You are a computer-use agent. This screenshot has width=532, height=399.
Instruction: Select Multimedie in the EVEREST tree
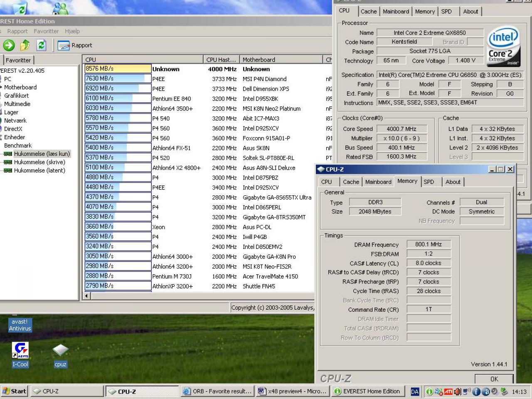(17, 104)
